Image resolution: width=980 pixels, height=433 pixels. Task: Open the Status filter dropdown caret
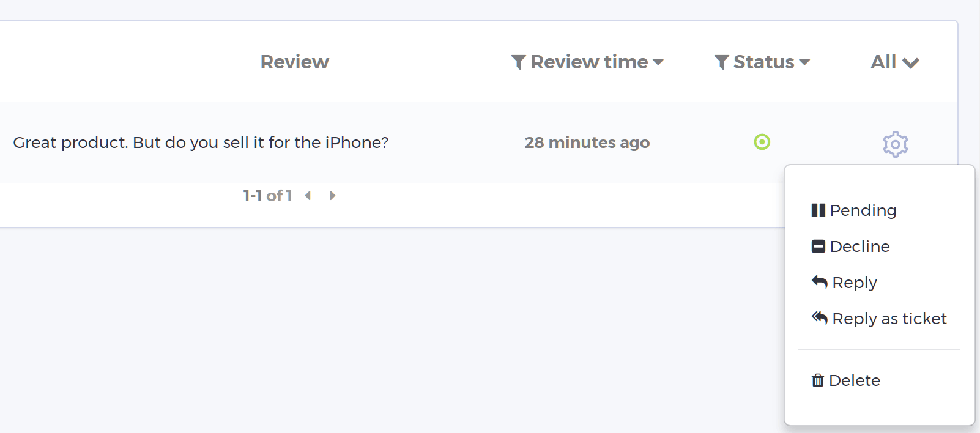tap(804, 62)
